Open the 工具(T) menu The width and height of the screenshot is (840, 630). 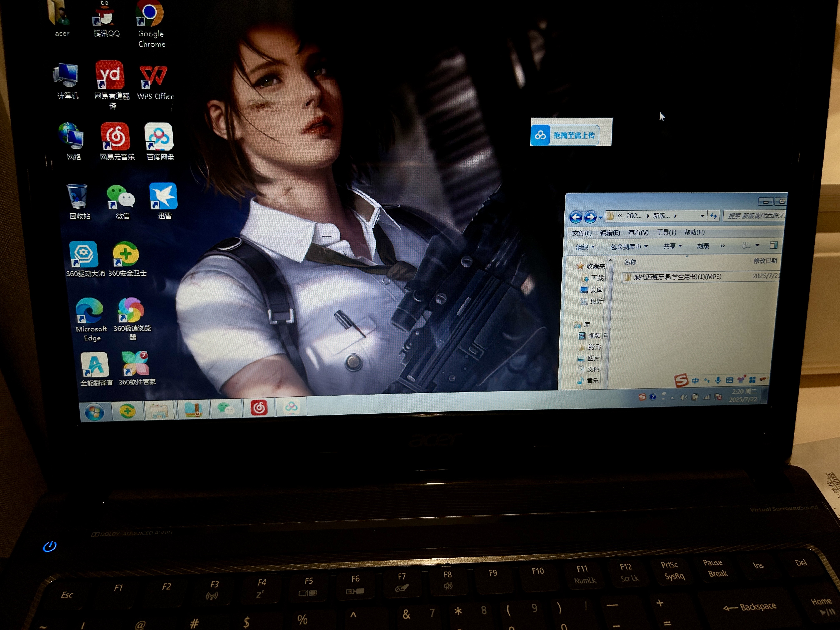click(x=666, y=232)
